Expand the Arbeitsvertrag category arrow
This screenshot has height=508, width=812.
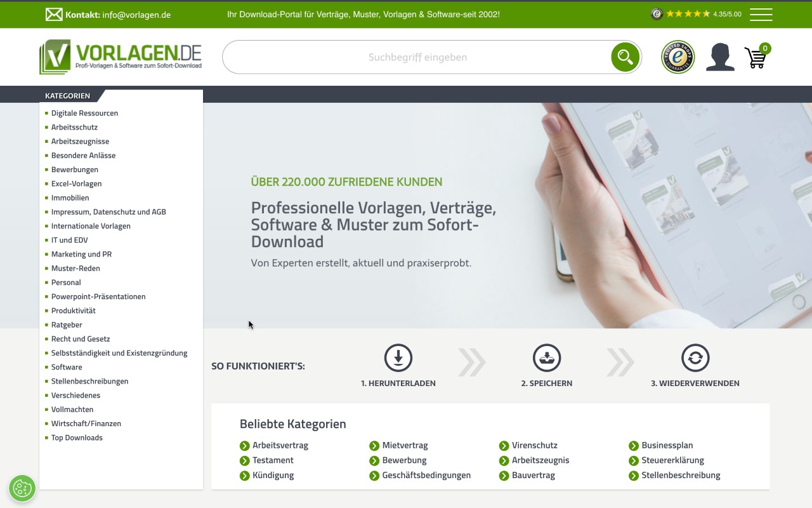[x=244, y=445]
